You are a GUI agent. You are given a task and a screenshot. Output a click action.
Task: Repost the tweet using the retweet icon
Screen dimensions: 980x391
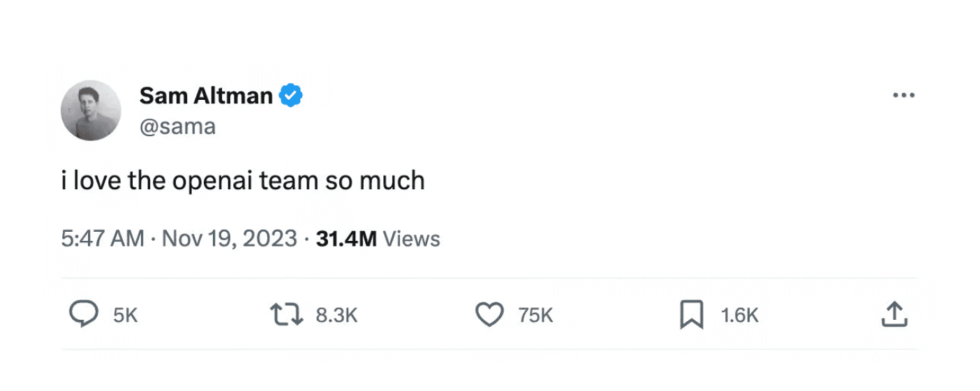(287, 315)
